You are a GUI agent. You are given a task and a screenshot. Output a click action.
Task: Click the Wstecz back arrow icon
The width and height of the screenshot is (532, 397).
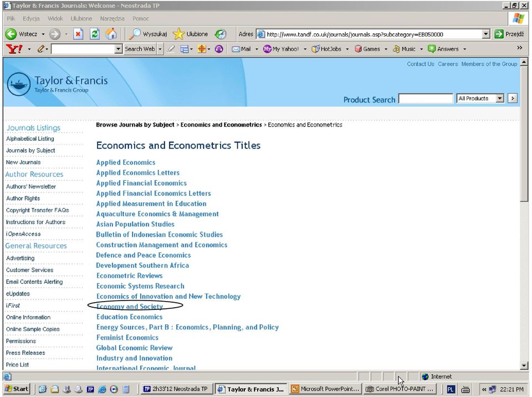(11, 34)
